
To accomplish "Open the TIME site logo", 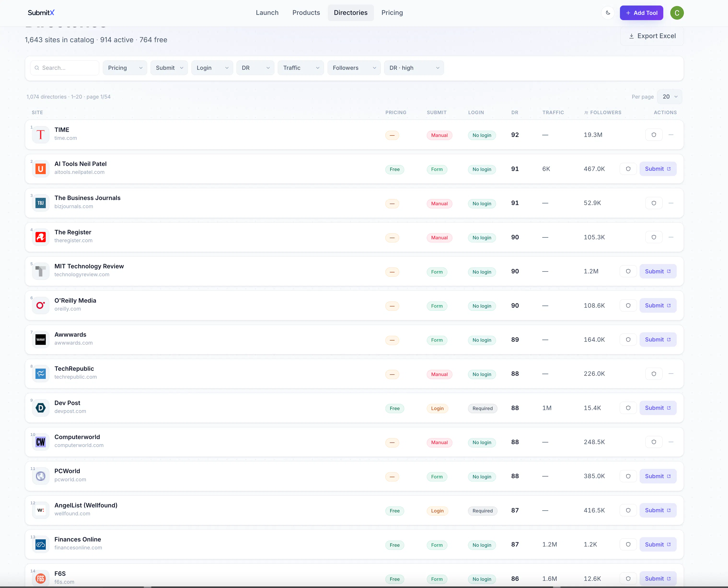I will pos(40,135).
